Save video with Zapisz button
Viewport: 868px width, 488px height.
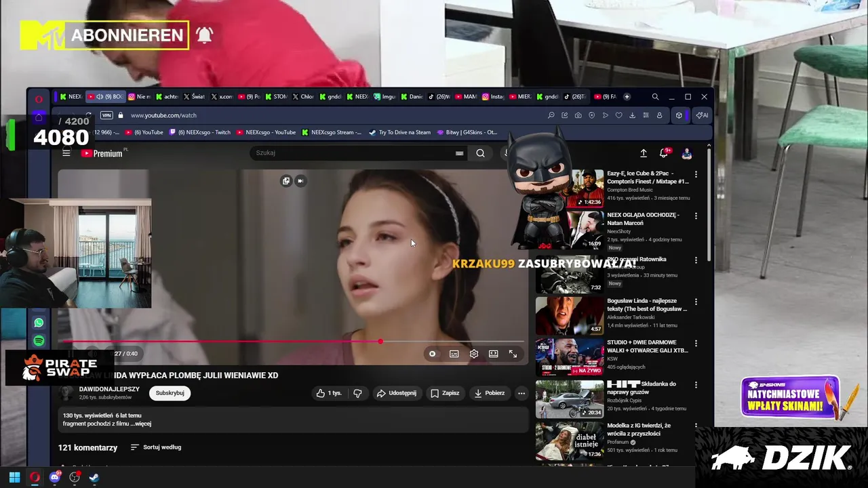[x=446, y=393]
